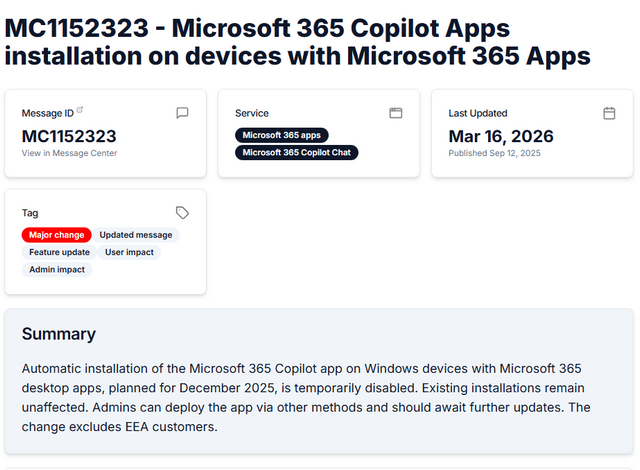The width and height of the screenshot is (640, 470).
Task: Click the Feature update tag
Action: click(x=59, y=252)
